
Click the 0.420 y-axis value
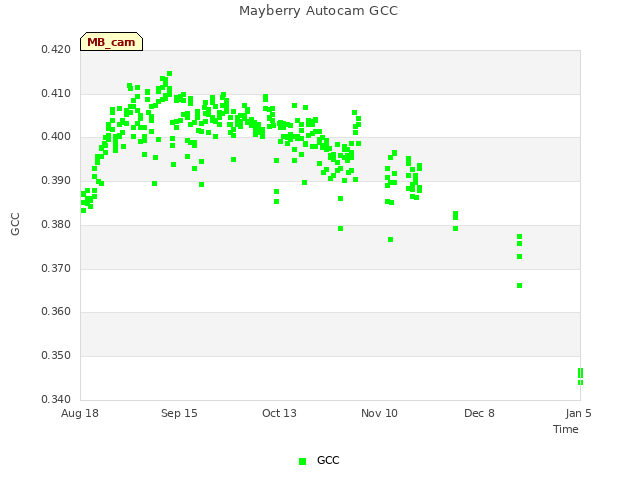(56, 49)
